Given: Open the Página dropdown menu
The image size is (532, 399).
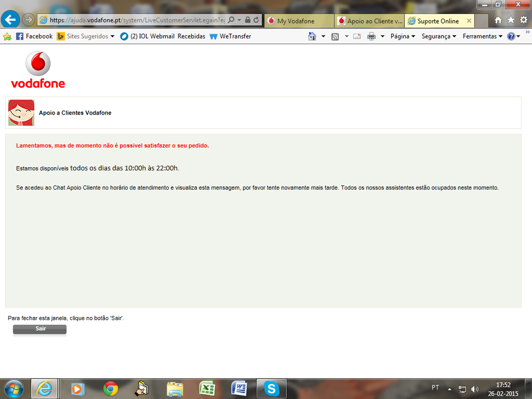Looking at the screenshot, I should 403,36.
